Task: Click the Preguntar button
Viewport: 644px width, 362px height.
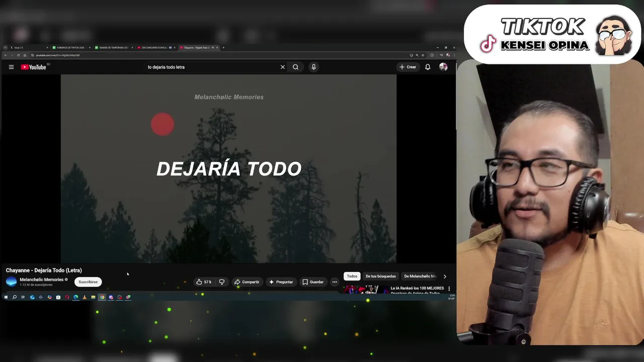Action: click(x=281, y=282)
